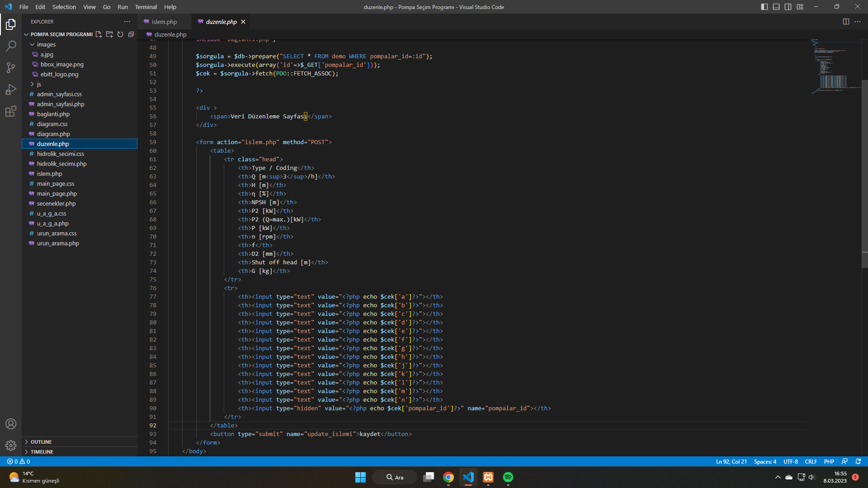Open the Extensions view
The width and height of the screenshot is (868, 488).
coord(11,111)
